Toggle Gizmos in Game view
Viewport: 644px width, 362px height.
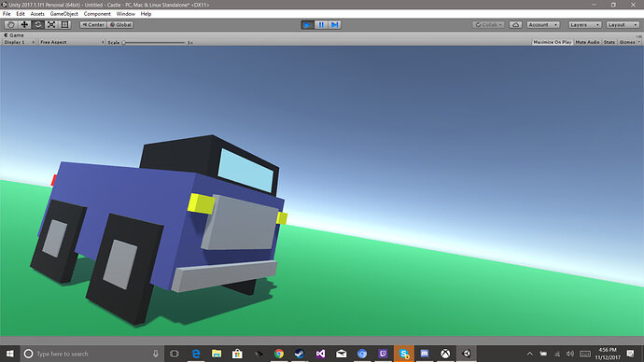(x=627, y=42)
